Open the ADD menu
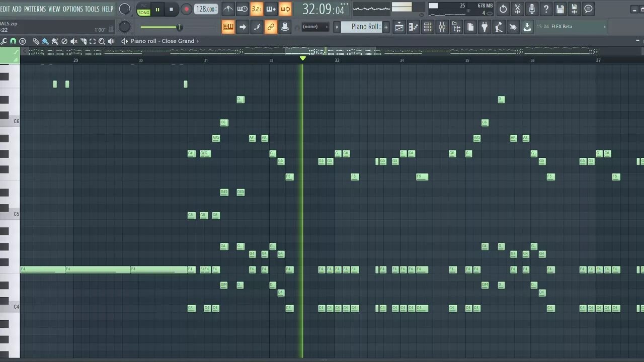Viewport: 644px width, 362px height. pos(17,9)
